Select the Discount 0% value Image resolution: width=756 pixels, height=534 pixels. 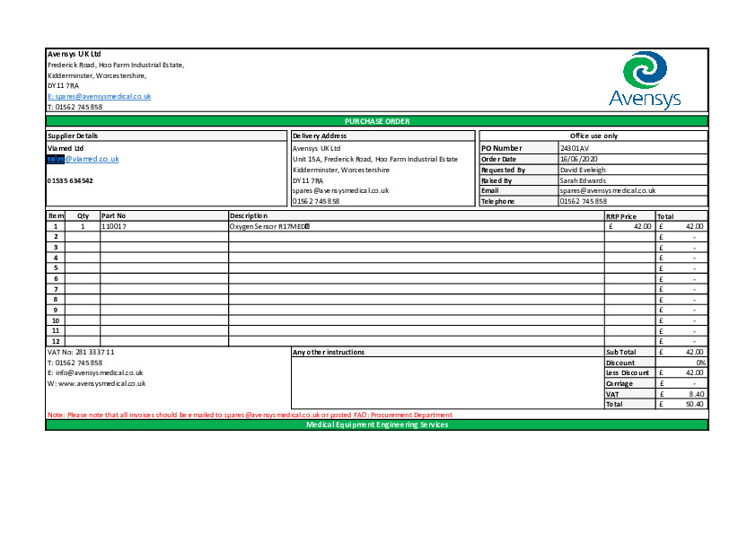[x=681, y=363]
